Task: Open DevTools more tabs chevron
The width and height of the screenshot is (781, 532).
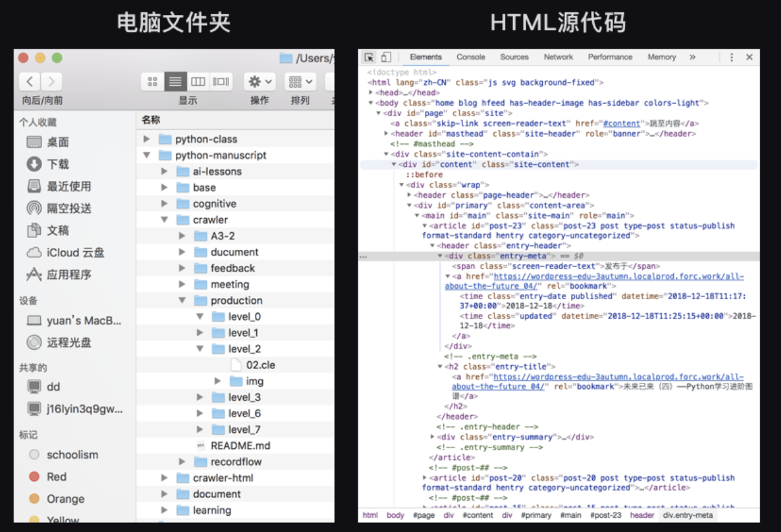Action: click(x=693, y=57)
